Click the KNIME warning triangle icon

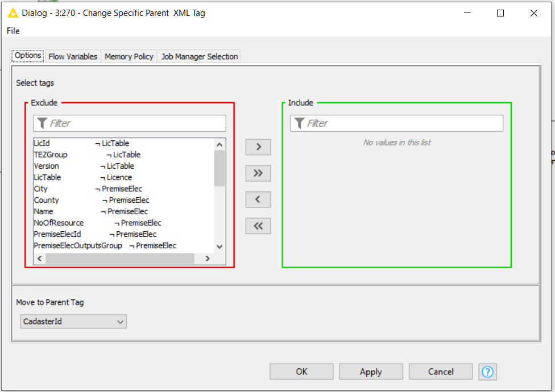click(13, 13)
